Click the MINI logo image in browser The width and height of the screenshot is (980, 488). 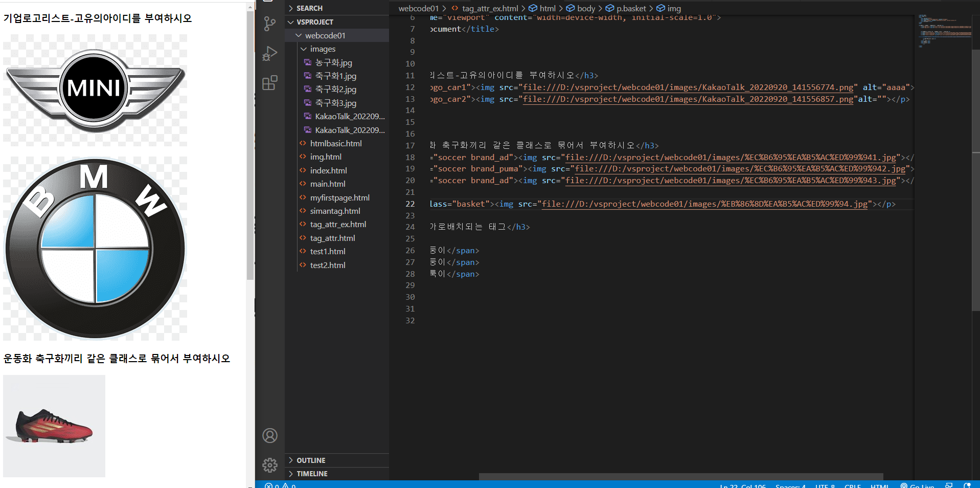pyautogui.click(x=95, y=90)
